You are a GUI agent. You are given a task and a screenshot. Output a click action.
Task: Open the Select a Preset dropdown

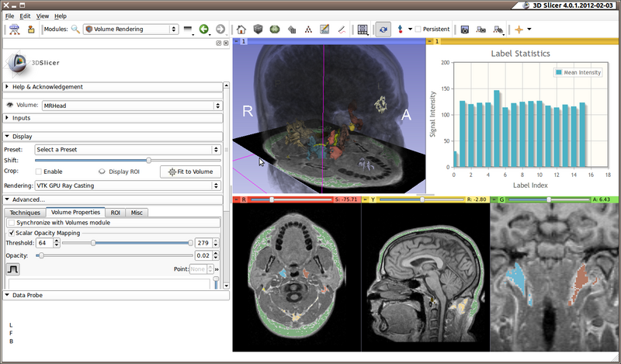click(127, 150)
